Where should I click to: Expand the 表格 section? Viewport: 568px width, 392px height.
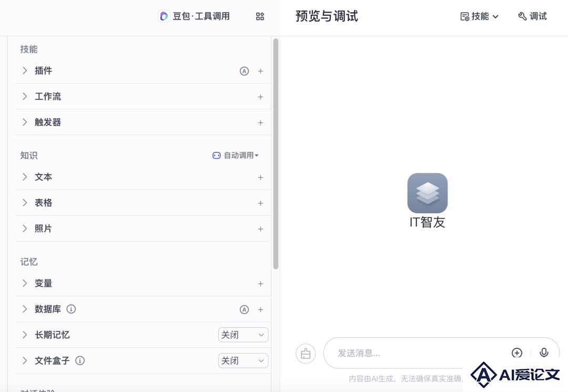25,203
